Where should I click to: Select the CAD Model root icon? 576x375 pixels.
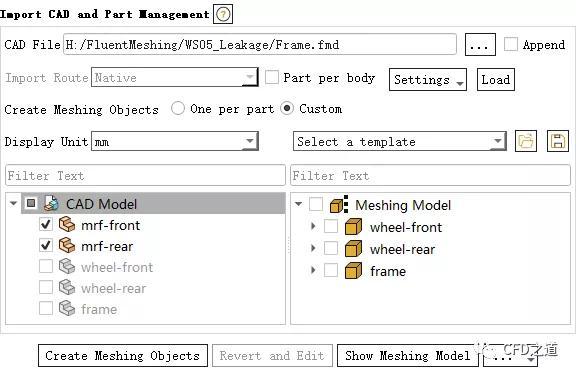pos(51,203)
